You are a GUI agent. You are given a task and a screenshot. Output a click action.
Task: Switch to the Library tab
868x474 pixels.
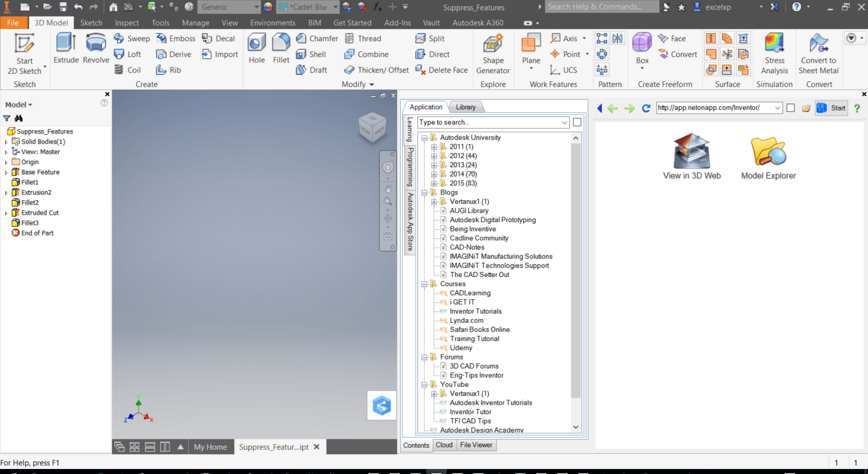(466, 107)
